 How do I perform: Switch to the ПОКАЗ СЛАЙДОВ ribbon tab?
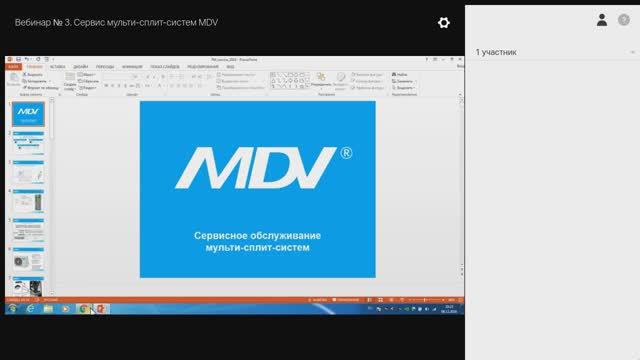tap(164, 67)
